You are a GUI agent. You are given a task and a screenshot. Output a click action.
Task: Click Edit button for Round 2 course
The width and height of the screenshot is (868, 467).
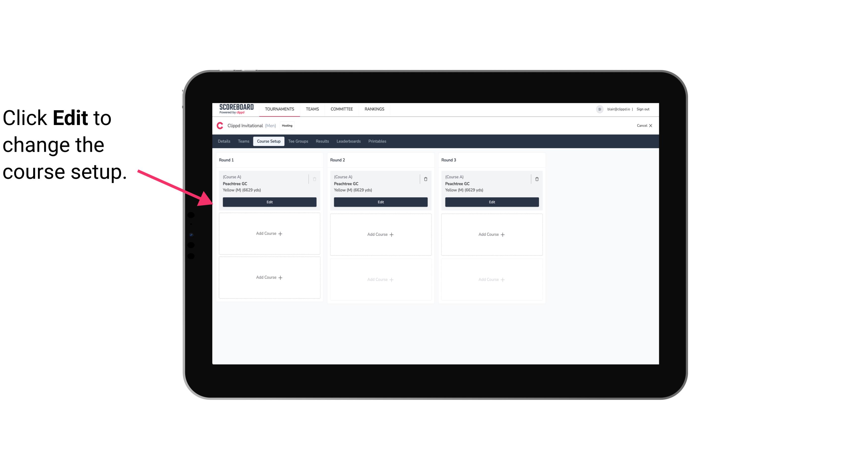[x=380, y=201]
